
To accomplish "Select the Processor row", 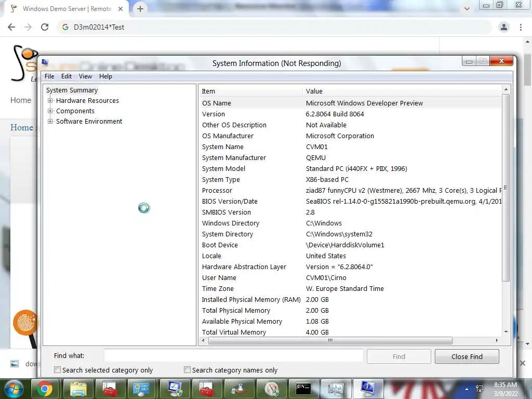I will click(351, 190).
